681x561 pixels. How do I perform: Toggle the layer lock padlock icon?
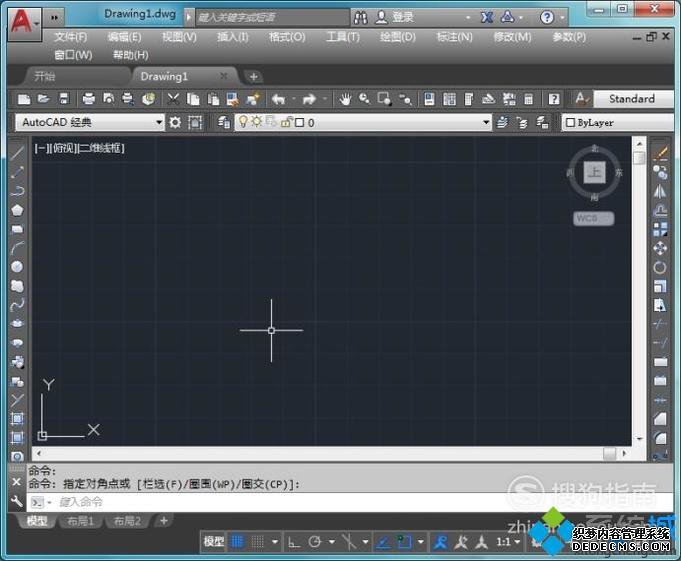click(286, 122)
